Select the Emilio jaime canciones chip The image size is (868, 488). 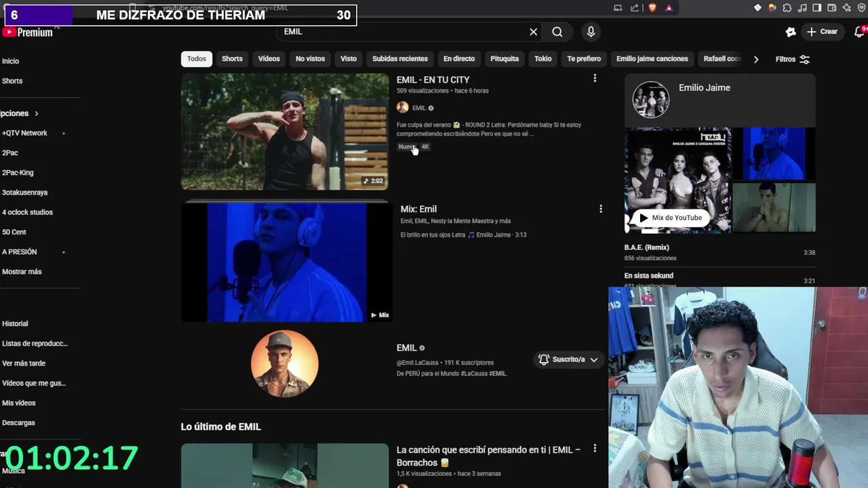[x=652, y=59]
